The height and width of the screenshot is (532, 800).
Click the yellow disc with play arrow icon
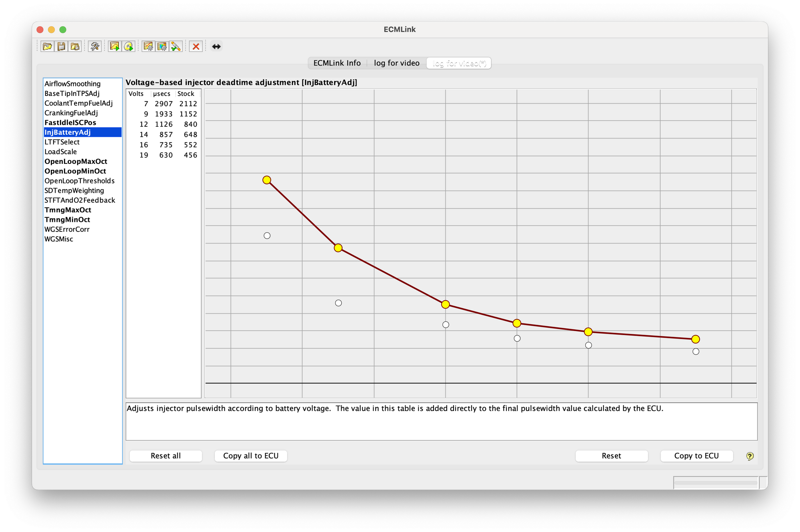[128, 46]
